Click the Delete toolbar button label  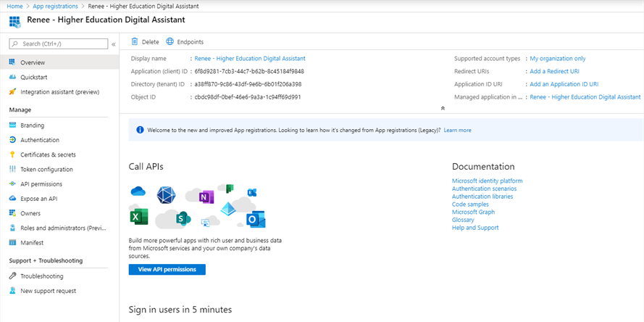pos(151,42)
